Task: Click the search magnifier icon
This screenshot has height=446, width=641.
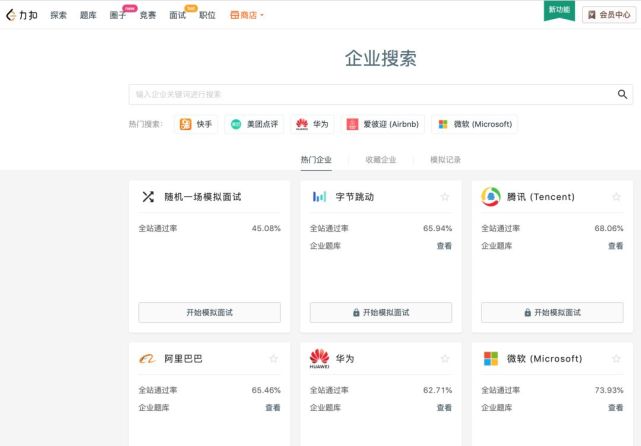Action: tap(622, 94)
